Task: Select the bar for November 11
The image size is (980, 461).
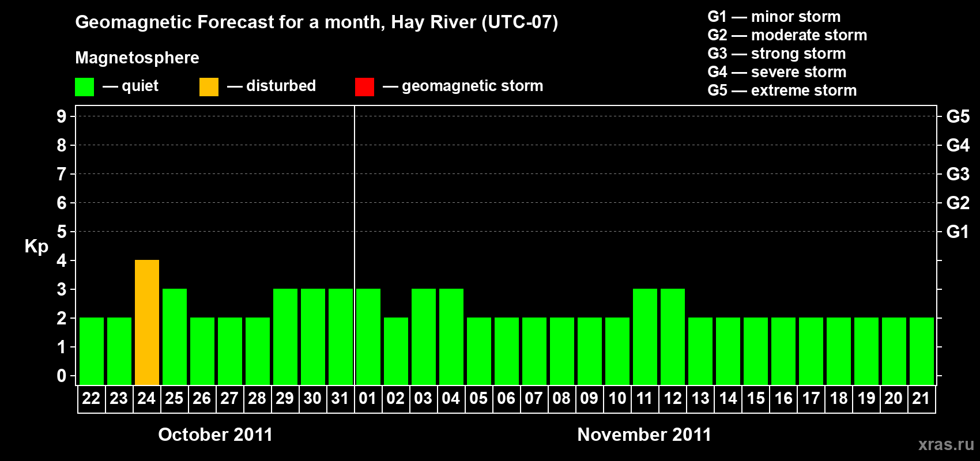Action: tap(645, 337)
